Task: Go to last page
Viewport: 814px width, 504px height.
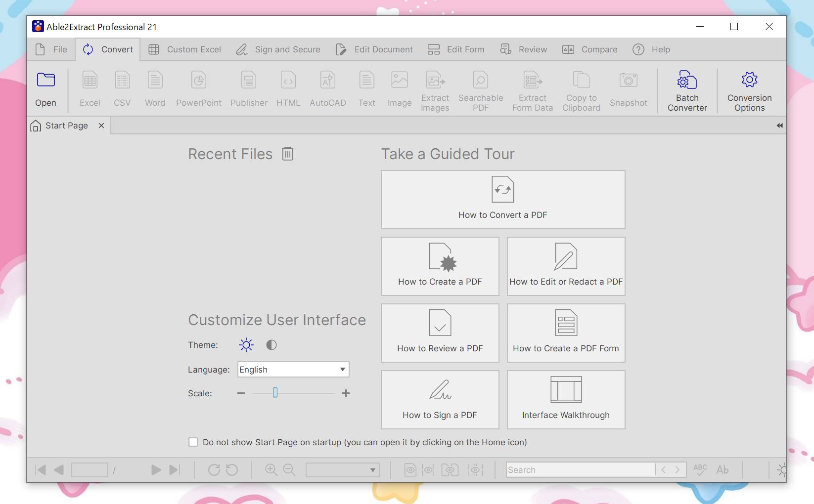Action: [x=175, y=470]
